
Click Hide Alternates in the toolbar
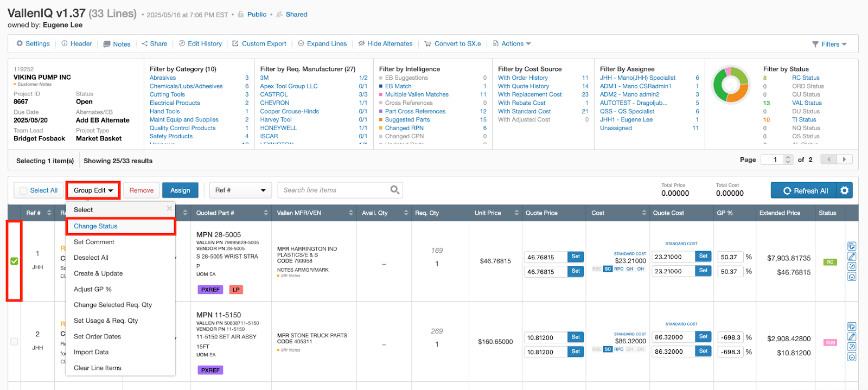[x=385, y=44]
